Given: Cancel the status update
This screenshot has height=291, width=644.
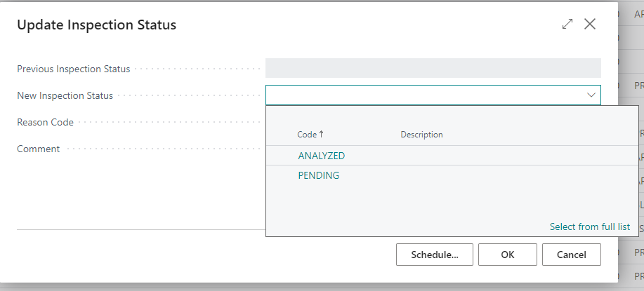Looking at the screenshot, I should pos(571,255).
